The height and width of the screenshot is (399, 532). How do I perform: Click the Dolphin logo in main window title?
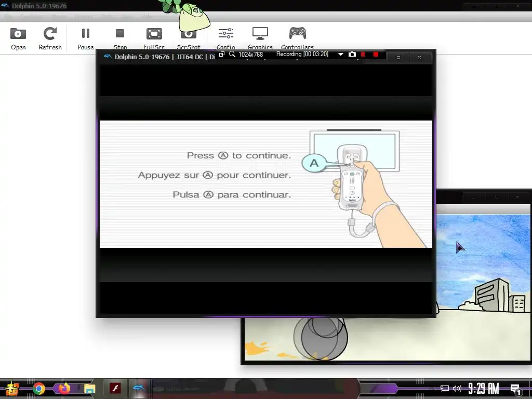coord(5,5)
